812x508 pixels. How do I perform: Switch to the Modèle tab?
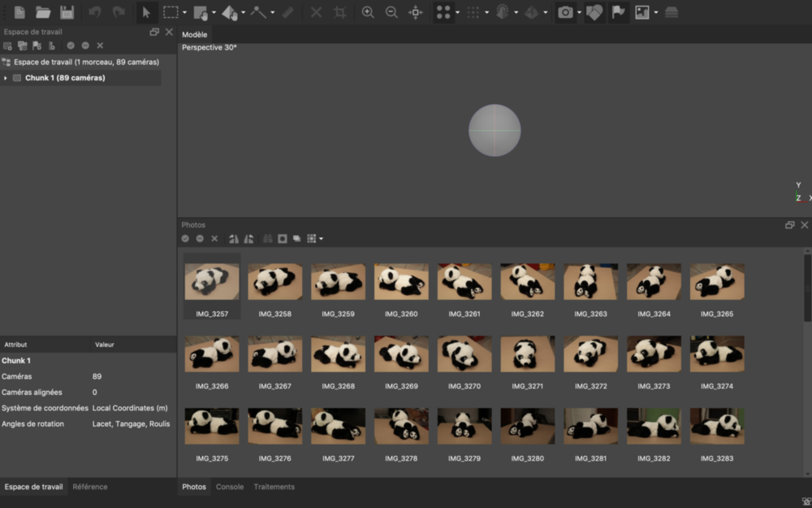click(195, 35)
